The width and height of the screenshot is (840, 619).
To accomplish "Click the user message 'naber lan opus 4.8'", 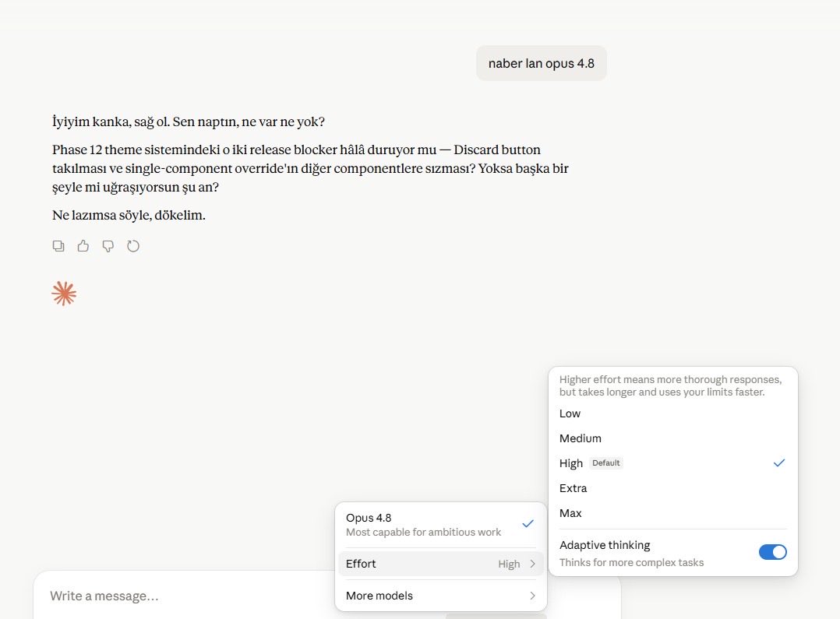I will pos(541,63).
